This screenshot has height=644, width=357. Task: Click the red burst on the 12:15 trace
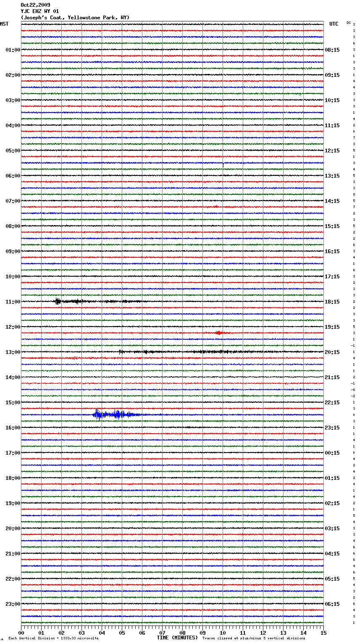218,332
